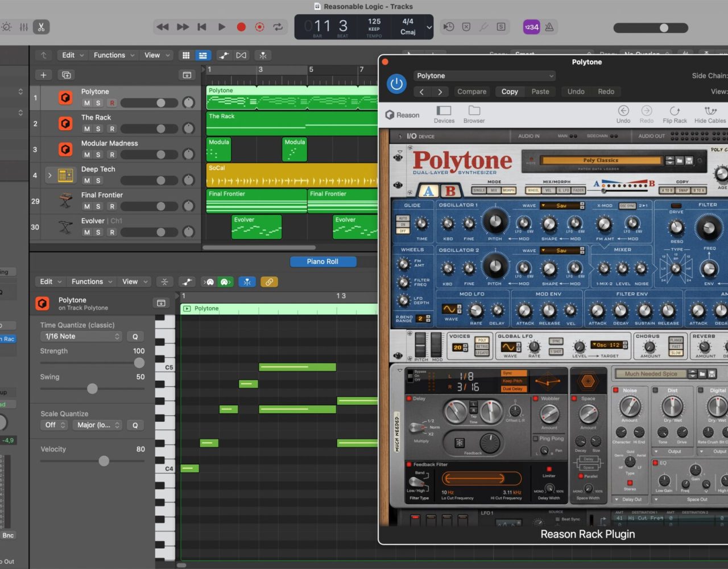Open the Edit menu in the tracks area

pyautogui.click(x=72, y=55)
